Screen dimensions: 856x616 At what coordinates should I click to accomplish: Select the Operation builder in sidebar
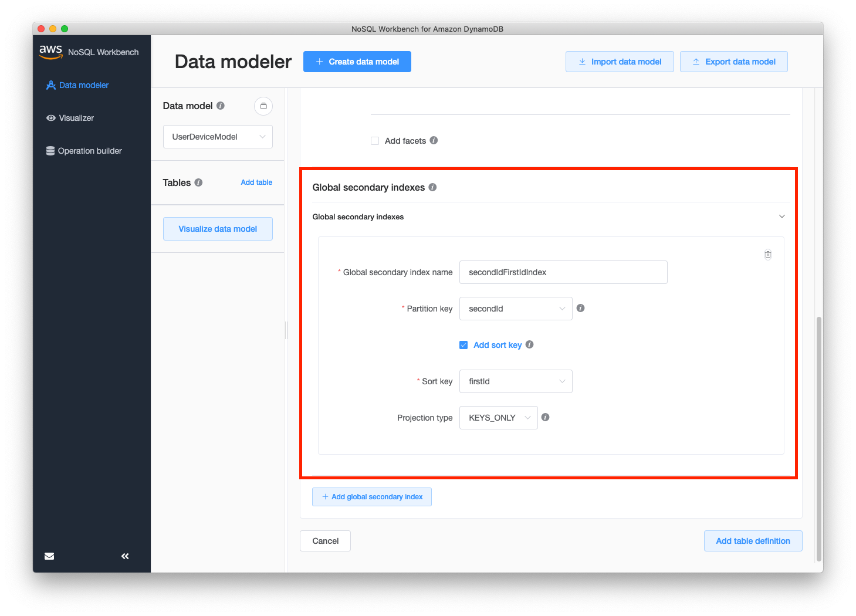click(89, 151)
